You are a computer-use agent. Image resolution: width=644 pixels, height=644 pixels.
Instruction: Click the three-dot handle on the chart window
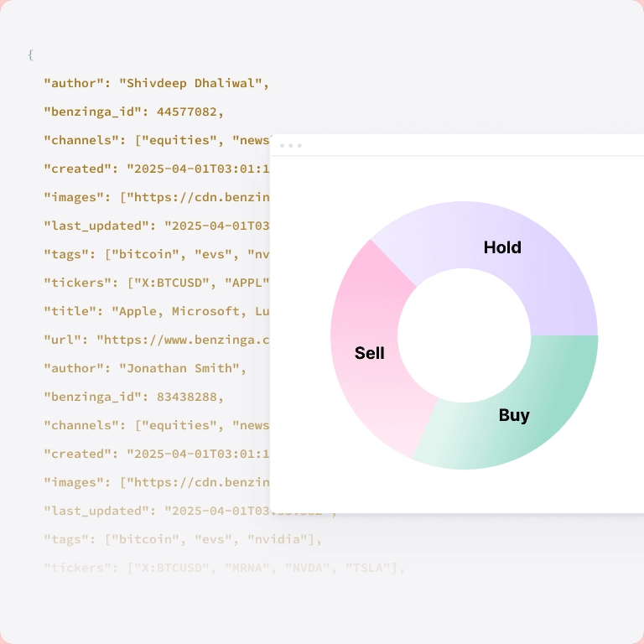(x=291, y=146)
